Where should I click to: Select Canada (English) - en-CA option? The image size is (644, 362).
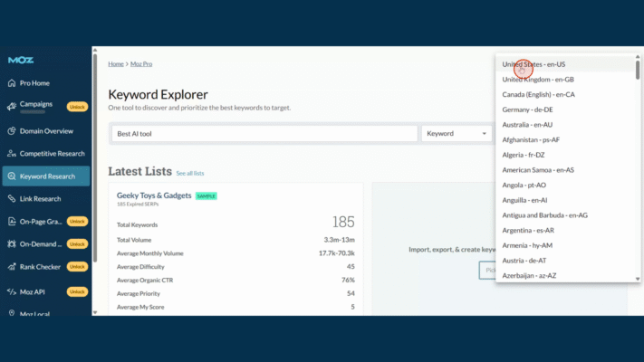[x=565, y=94]
